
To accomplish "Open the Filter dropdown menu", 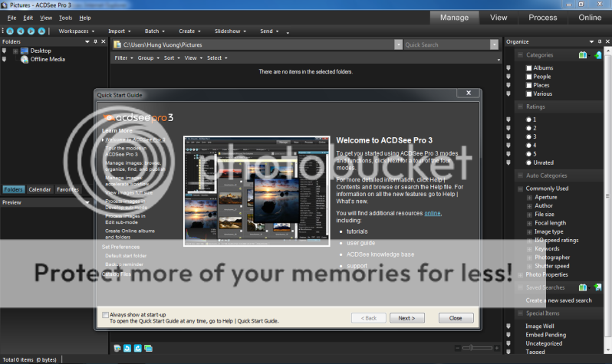I will [x=123, y=57].
